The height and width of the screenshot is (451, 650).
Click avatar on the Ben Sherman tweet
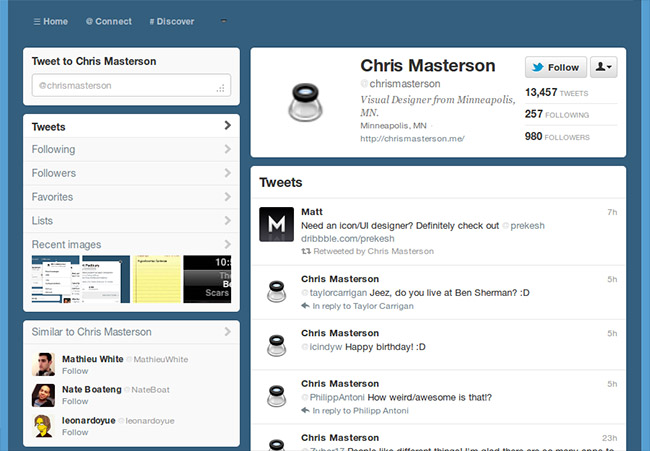click(276, 291)
